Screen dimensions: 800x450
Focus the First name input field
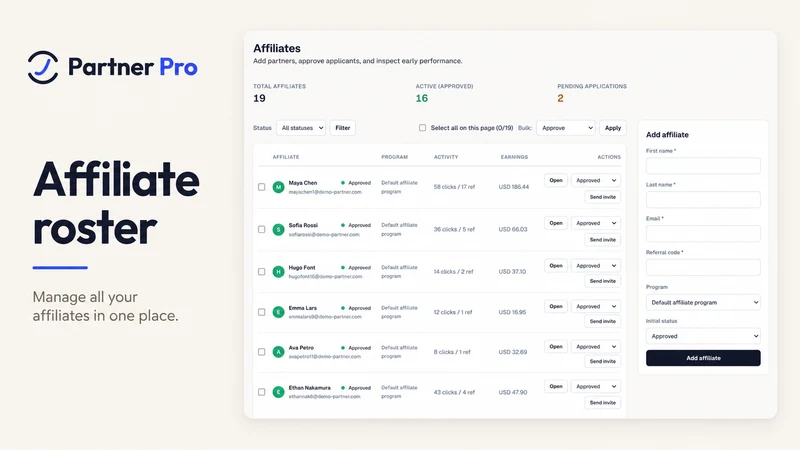(703, 166)
